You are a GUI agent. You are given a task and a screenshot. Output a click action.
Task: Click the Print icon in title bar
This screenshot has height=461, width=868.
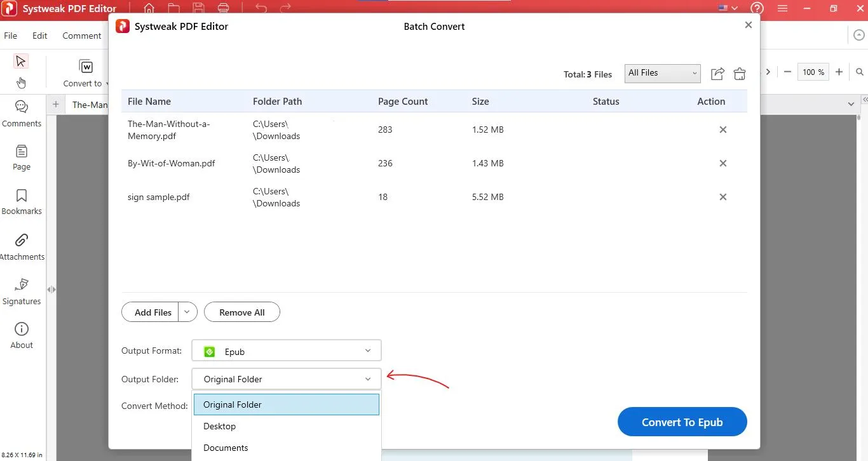pyautogui.click(x=223, y=9)
